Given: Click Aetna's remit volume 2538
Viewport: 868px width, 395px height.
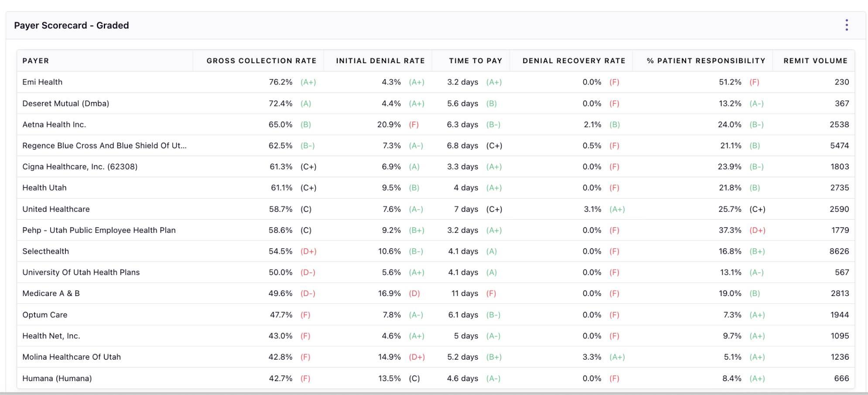Looking at the screenshot, I should (x=839, y=124).
